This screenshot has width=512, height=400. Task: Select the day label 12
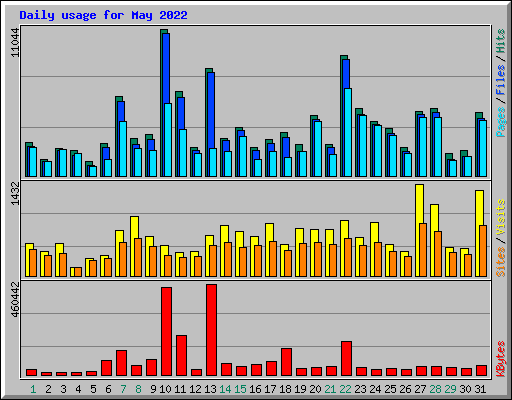(x=195, y=389)
